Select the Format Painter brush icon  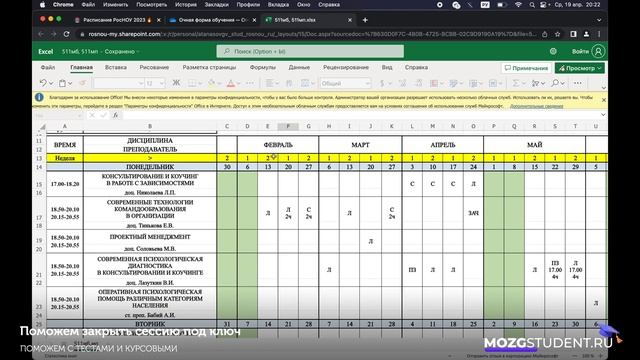[82, 83]
